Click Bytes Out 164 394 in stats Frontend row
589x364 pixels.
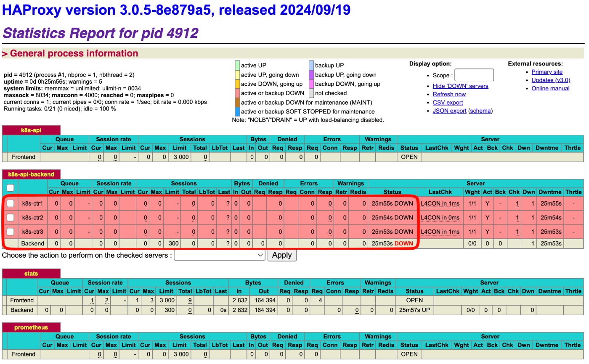click(264, 300)
